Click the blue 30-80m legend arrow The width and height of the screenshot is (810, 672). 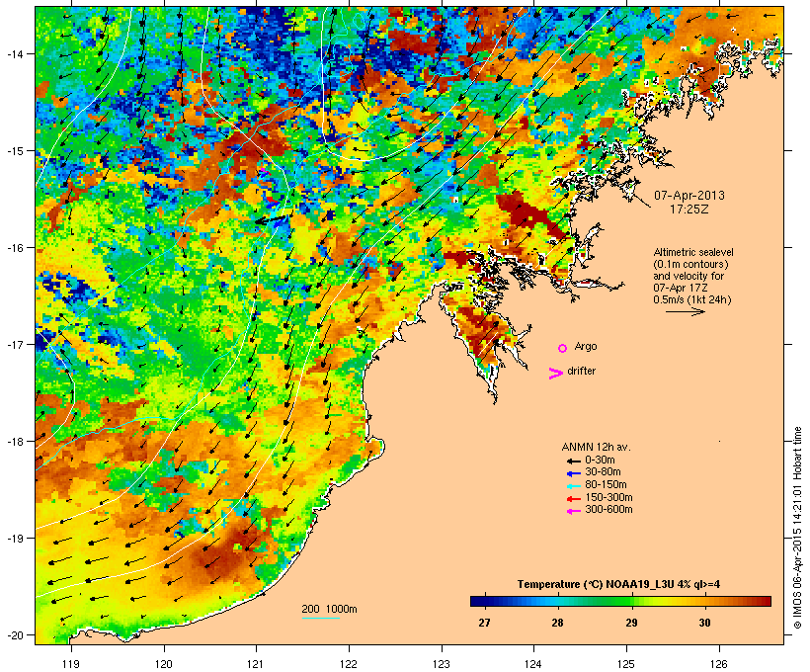[573, 473]
